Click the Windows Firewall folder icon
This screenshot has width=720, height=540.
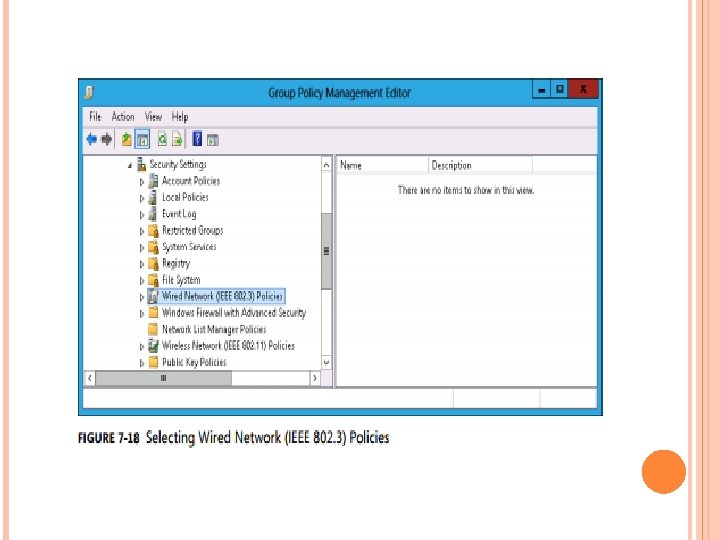[x=153, y=313]
